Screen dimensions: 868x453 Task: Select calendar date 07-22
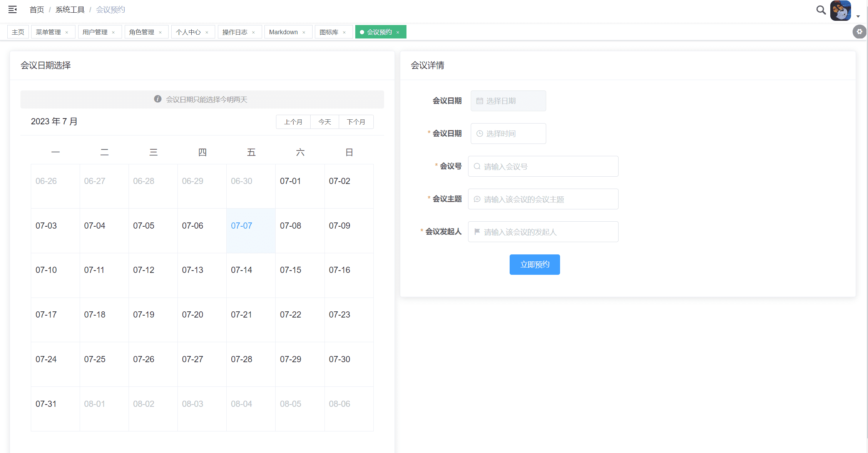(x=300, y=320)
